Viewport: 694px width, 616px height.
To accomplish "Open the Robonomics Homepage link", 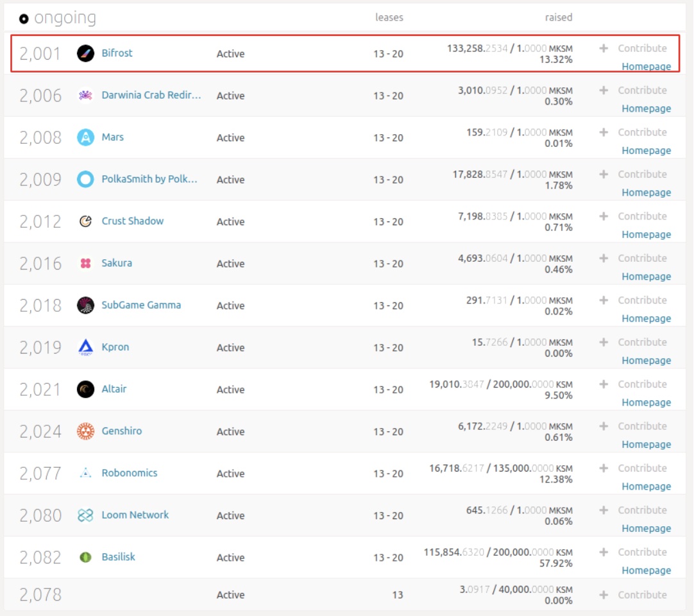I will [x=646, y=486].
